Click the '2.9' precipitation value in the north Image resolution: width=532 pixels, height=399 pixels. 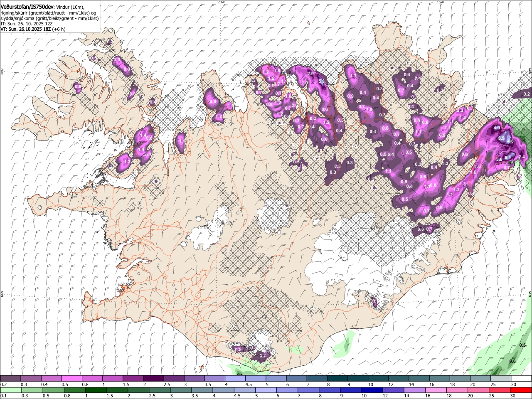coord(310,74)
